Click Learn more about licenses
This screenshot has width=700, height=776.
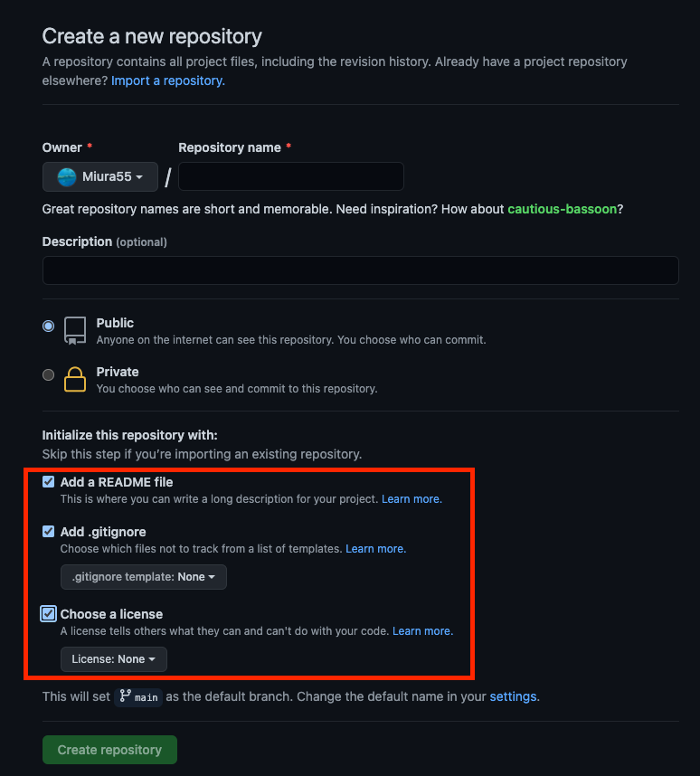coord(421,630)
